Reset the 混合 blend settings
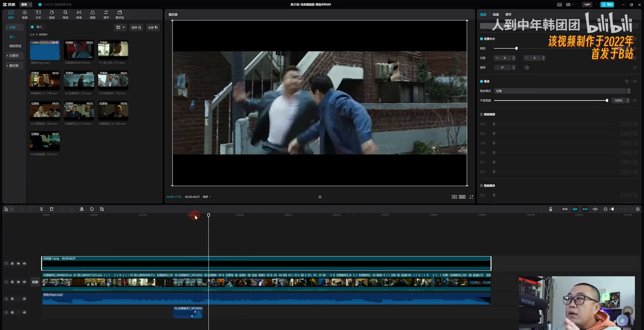Image resolution: width=644 pixels, height=330 pixels. pos(627,81)
